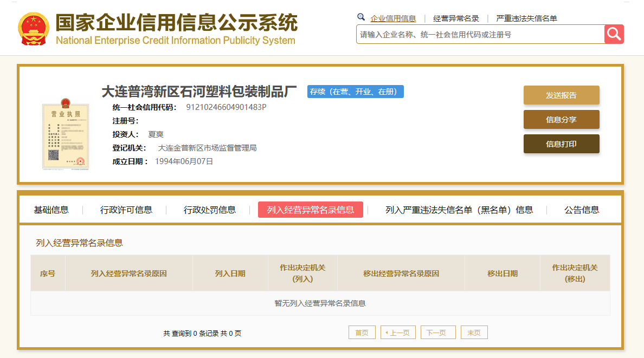Click the 信息打印 button
Viewport: 644px width, 358px height.
pos(562,144)
